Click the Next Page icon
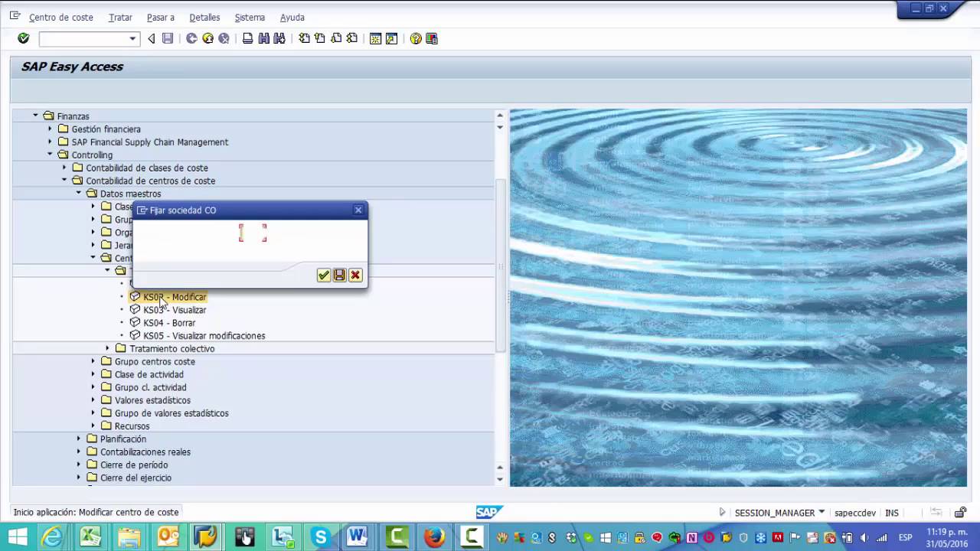This screenshot has height=551, width=980. click(336, 38)
